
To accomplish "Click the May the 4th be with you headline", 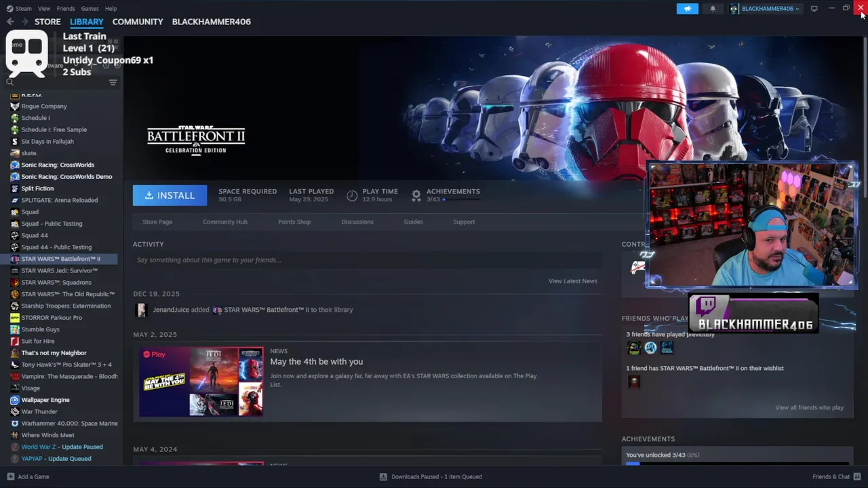I will pyautogui.click(x=317, y=362).
